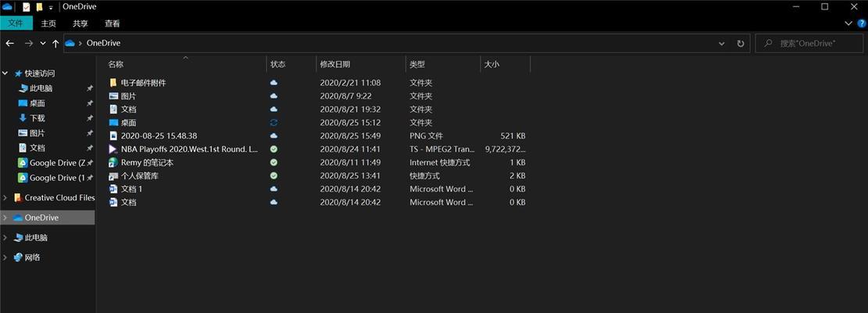868x313 pixels.
Task: Expand the bottom 此电脑 tree node
Action: [x=5, y=238]
